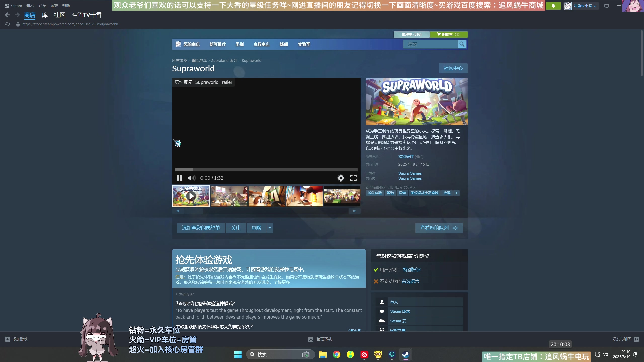
Task: Open the 游戏 menu
Action: point(54,6)
